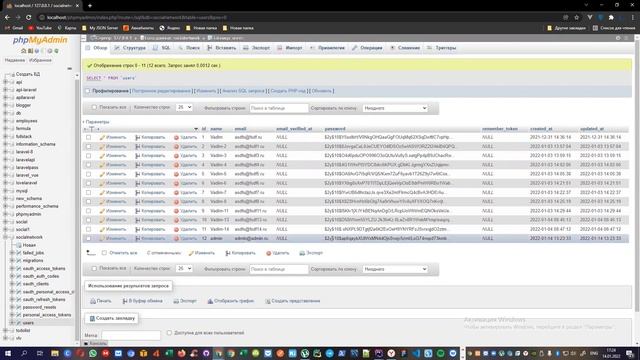Click the bookmark star icon in address bar
This screenshot has height=360, width=640.
(576, 18)
